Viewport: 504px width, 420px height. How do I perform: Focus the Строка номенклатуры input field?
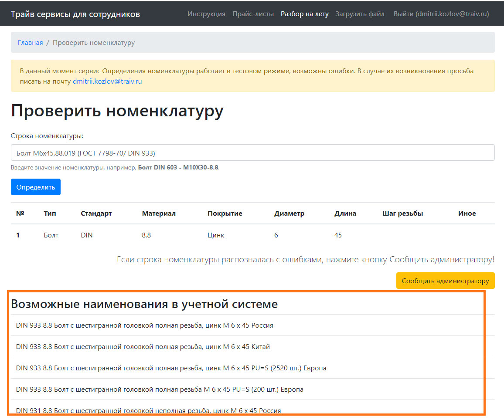[252, 153]
